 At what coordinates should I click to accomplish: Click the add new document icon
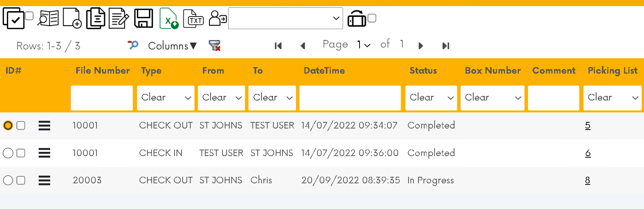pos(72,18)
